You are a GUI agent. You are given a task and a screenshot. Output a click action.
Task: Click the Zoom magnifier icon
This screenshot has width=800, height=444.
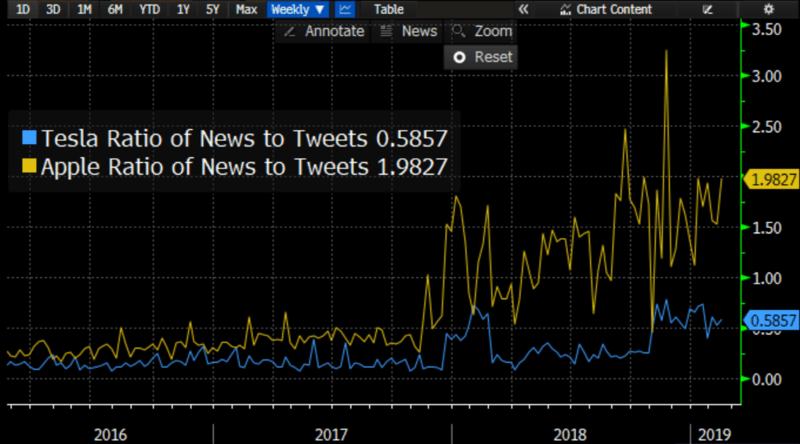pos(458,31)
